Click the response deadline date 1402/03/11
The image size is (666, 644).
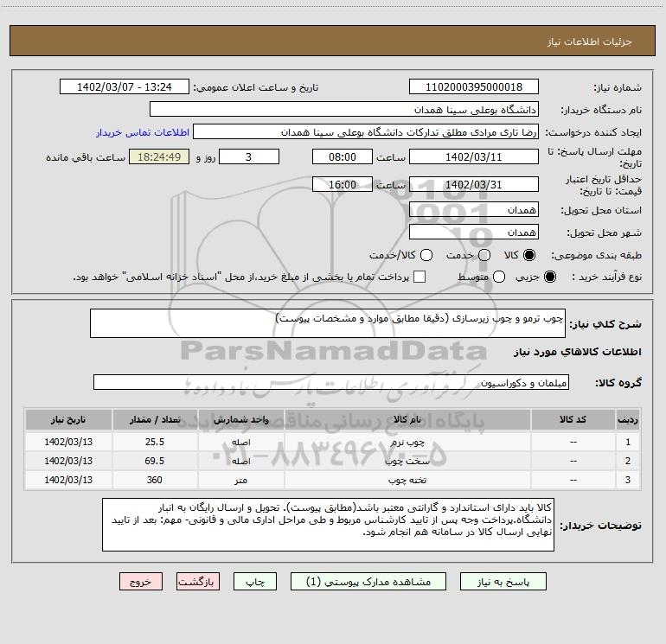tap(474, 157)
